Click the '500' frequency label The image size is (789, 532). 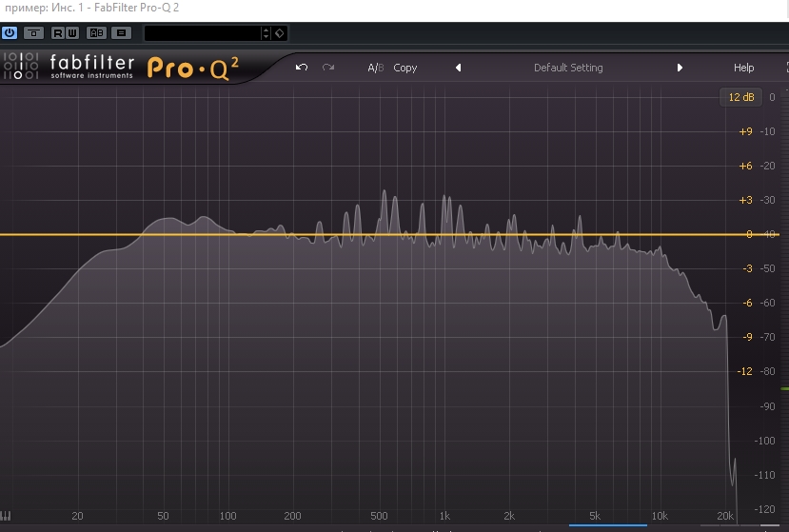coord(379,516)
